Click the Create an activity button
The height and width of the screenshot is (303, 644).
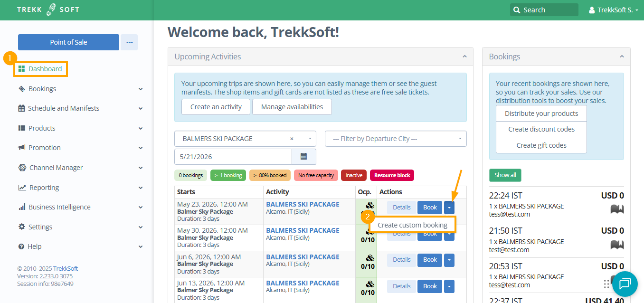pyautogui.click(x=216, y=107)
